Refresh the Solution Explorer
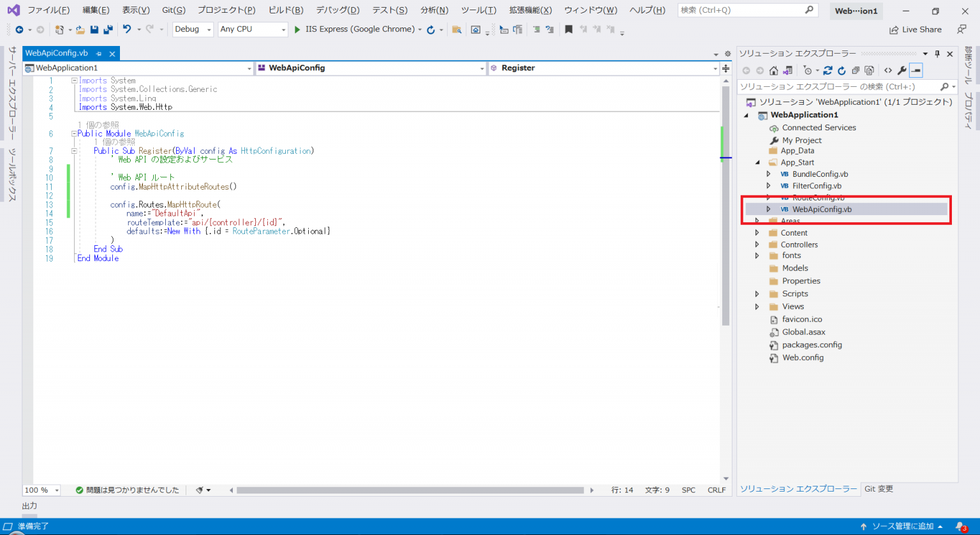The width and height of the screenshot is (980, 535). 841,70
